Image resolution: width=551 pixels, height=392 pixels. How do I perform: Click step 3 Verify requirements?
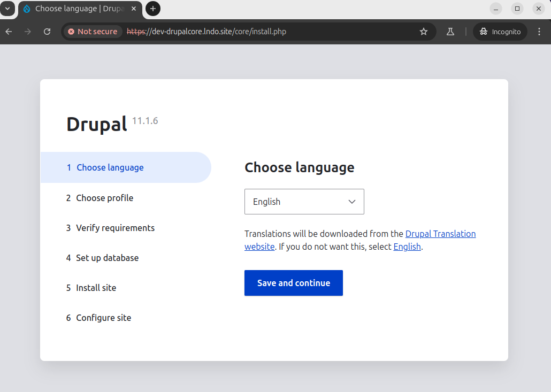[x=110, y=228]
